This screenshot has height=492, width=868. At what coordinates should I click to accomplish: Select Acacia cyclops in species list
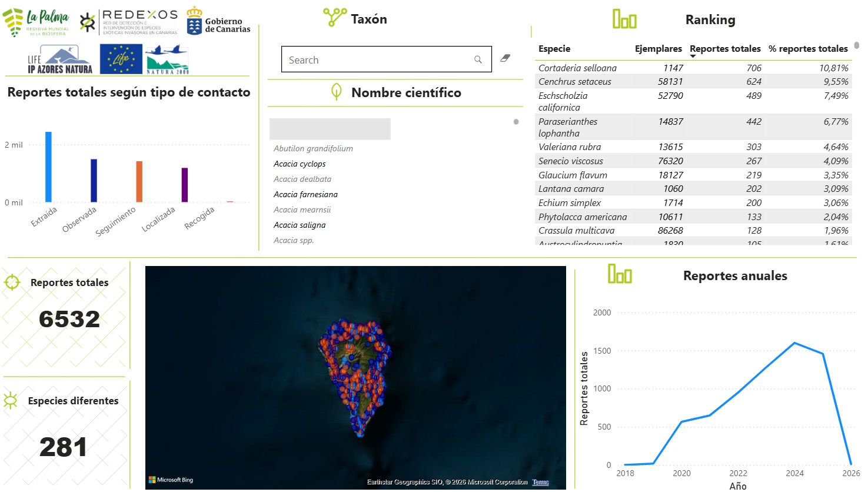pyautogui.click(x=300, y=164)
